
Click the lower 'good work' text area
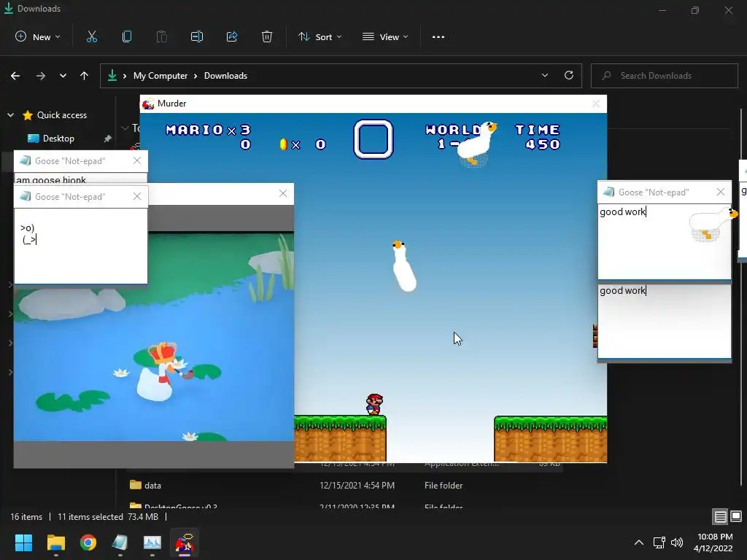[664, 321]
